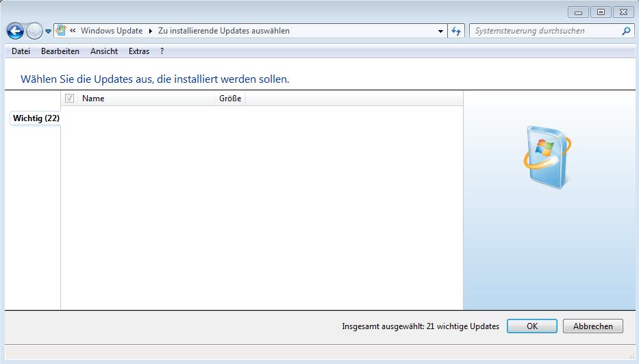Click the greyed forward arrow button
Image resolution: width=639 pixels, height=364 pixels.
point(34,31)
